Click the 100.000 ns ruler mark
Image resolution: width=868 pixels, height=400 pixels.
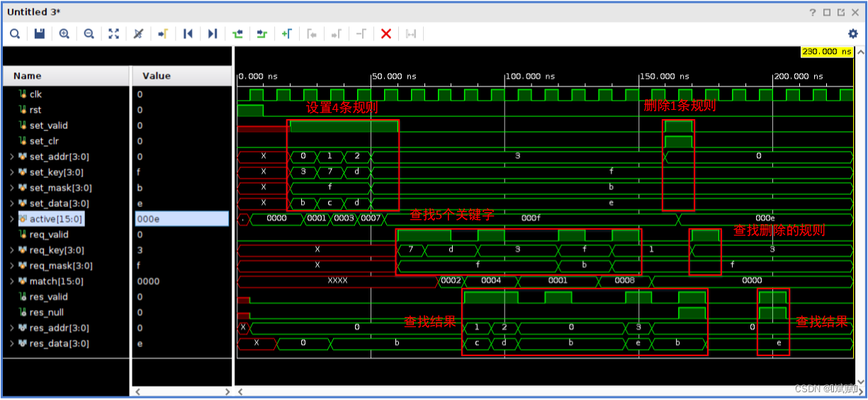[530, 76]
